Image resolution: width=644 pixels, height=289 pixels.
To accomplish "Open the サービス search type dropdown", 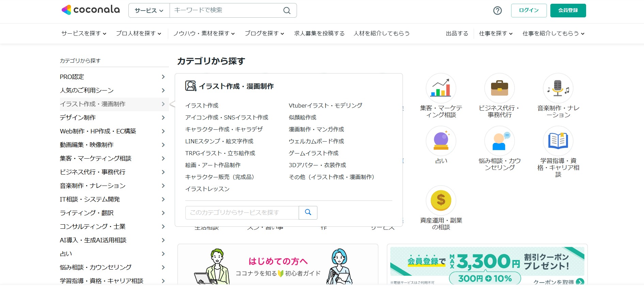I will [x=149, y=11].
